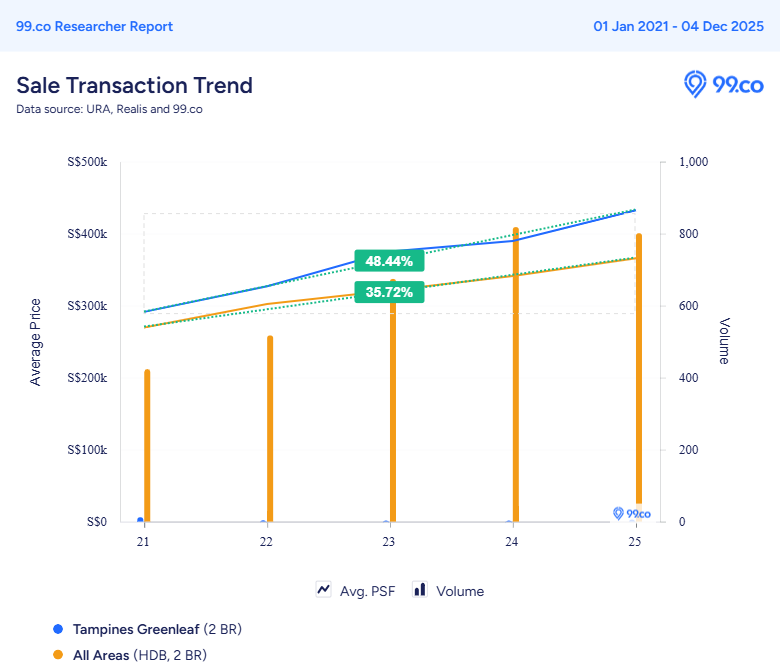Click the Volume bar chart icon

(x=420, y=590)
